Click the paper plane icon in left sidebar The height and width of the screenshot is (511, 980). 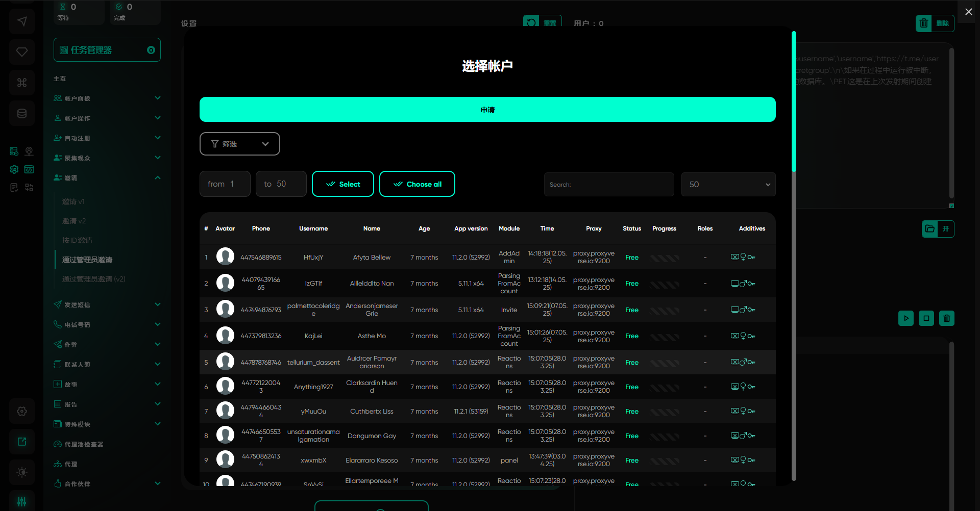click(22, 21)
